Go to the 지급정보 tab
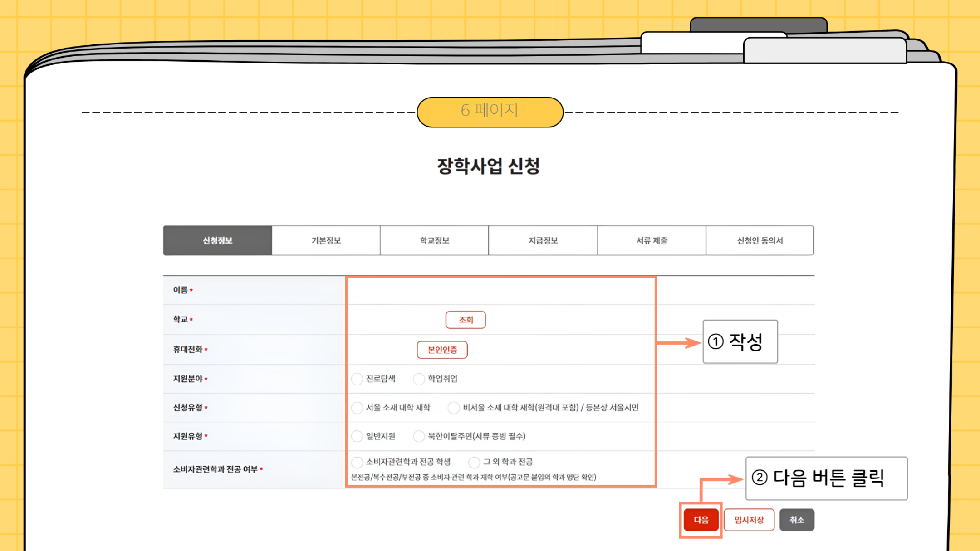This screenshot has width=980, height=551. coord(543,240)
